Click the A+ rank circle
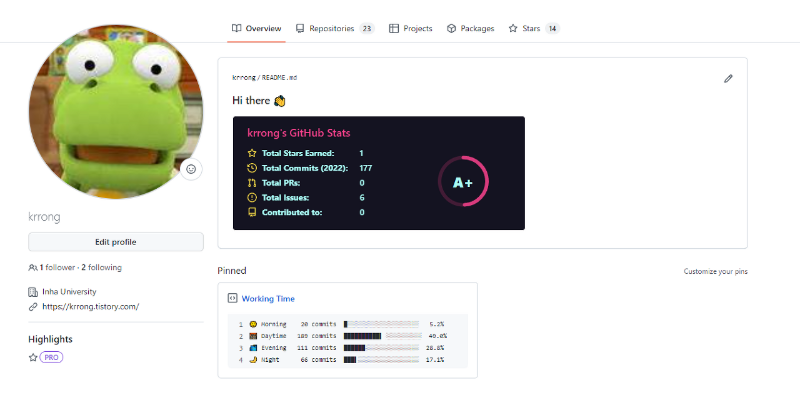Viewport: 800px width, 394px height. click(463, 182)
